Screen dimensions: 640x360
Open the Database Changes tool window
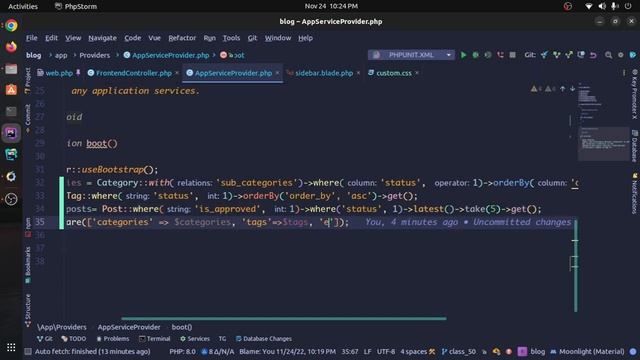click(x=264, y=339)
